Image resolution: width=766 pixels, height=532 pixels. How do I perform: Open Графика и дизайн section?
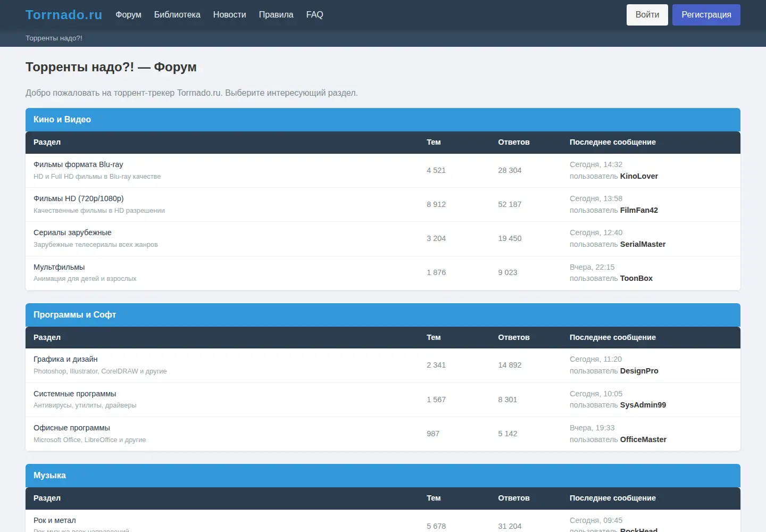coord(65,359)
